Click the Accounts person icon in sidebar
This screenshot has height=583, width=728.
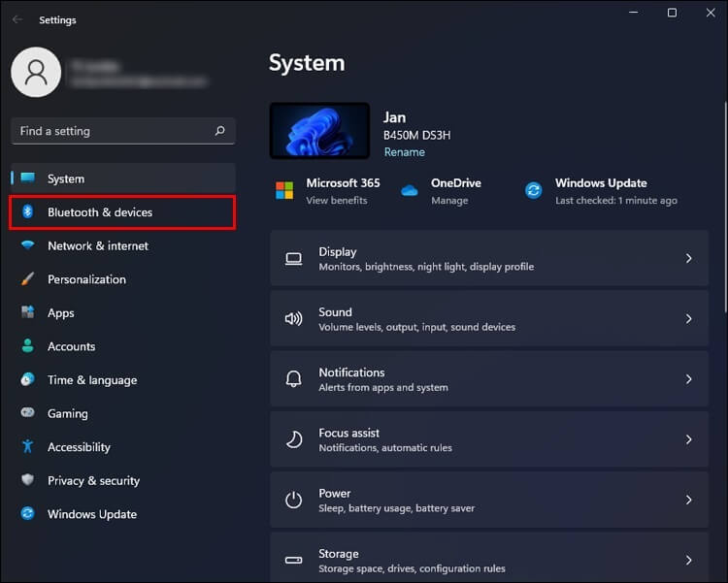28,345
